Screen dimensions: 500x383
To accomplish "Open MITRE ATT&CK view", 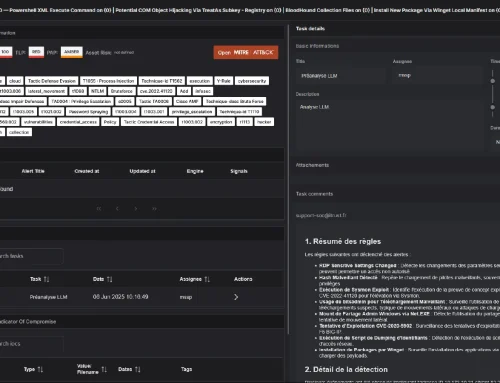I will click(x=246, y=52).
